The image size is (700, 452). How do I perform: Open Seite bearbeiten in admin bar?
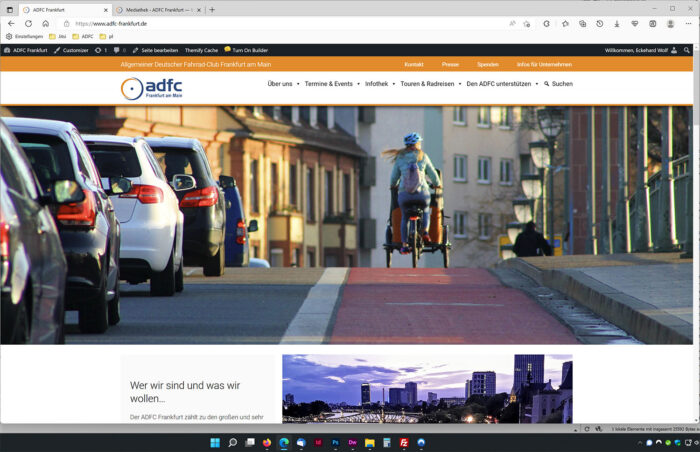pos(155,50)
